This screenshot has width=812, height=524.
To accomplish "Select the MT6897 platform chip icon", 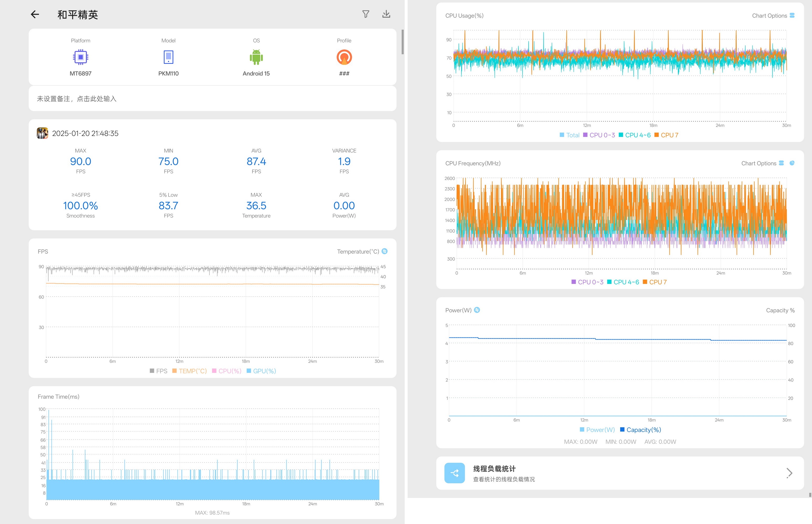I will click(81, 57).
